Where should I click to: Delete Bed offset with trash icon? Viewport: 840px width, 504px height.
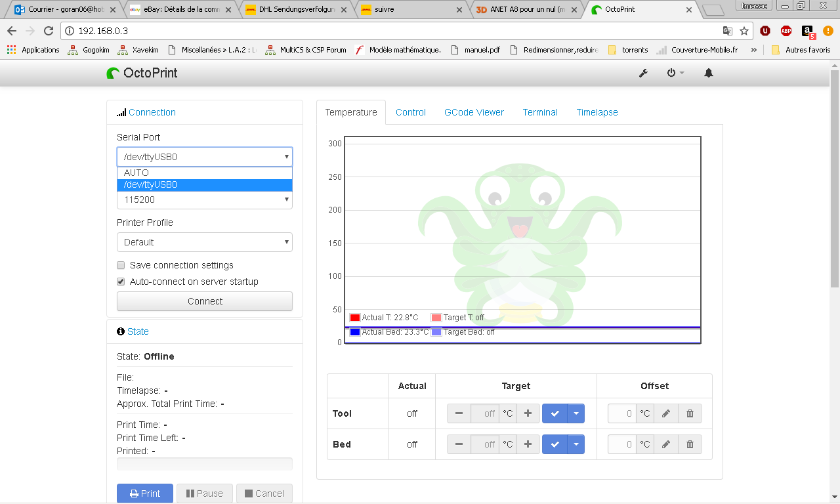pyautogui.click(x=690, y=444)
